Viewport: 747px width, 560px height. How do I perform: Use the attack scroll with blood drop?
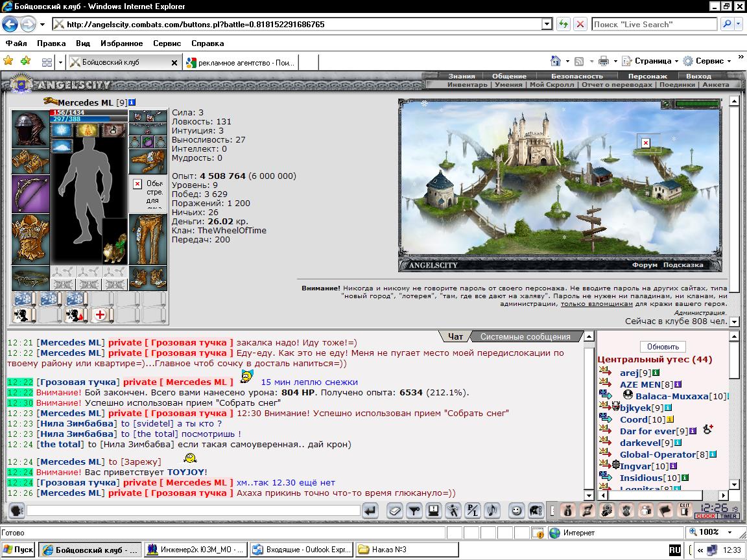76,315
